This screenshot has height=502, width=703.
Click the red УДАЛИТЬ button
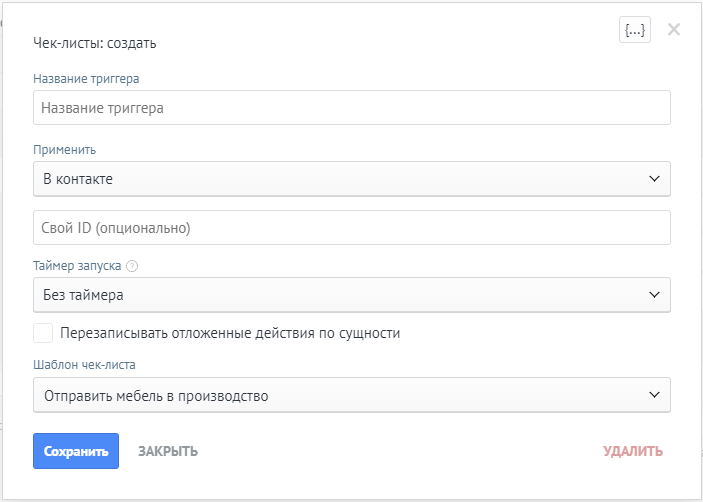point(632,451)
